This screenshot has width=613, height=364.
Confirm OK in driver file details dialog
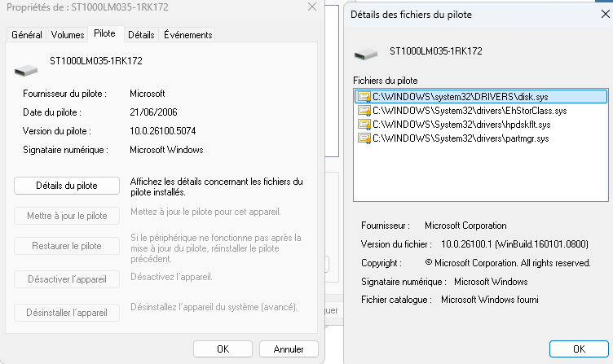point(579,349)
